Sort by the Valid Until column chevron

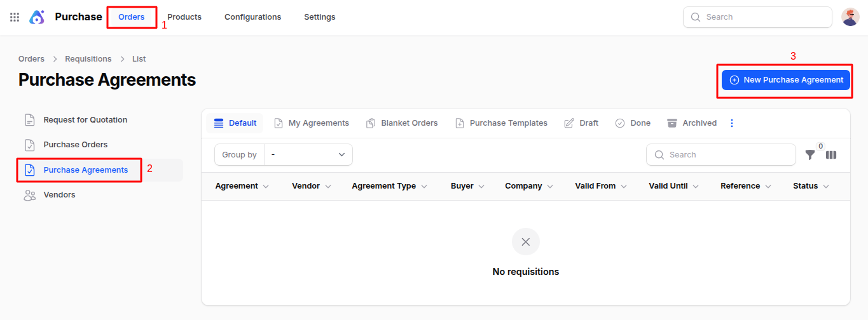pyautogui.click(x=696, y=187)
